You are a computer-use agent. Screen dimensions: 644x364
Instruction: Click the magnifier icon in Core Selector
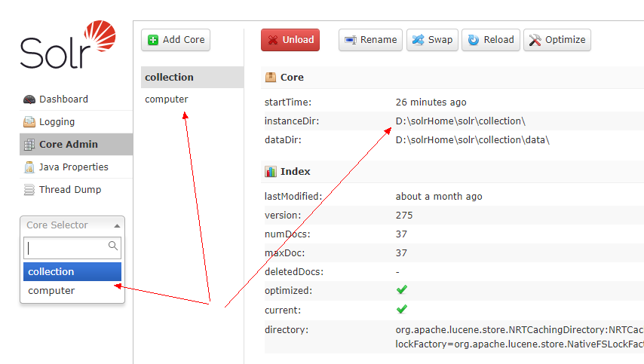coord(113,246)
